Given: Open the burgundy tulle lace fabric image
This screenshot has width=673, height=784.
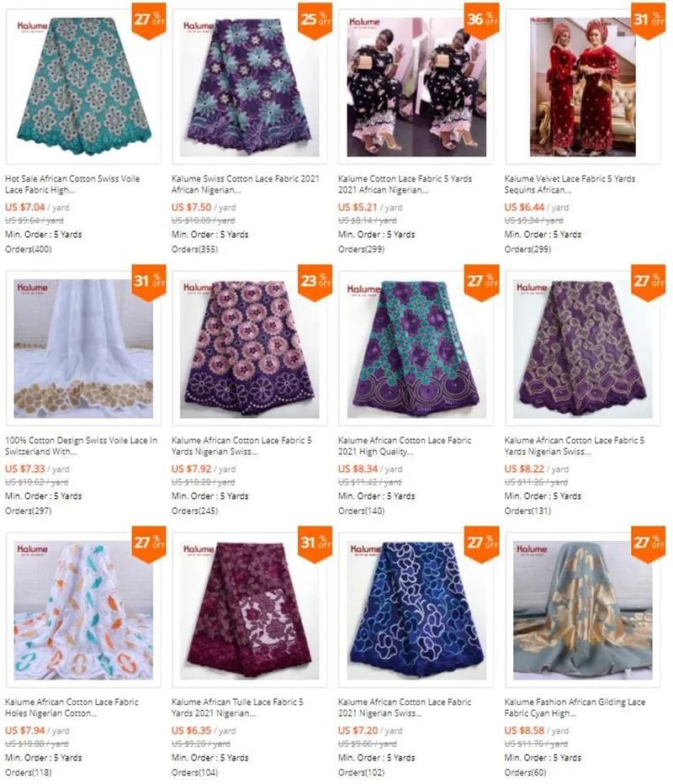Looking at the screenshot, I should coord(249,610).
